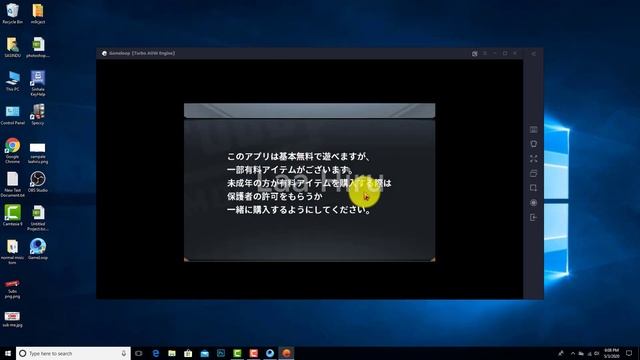Switch to green Camtasia taskbar icon

pyautogui.click(x=237, y=353)
